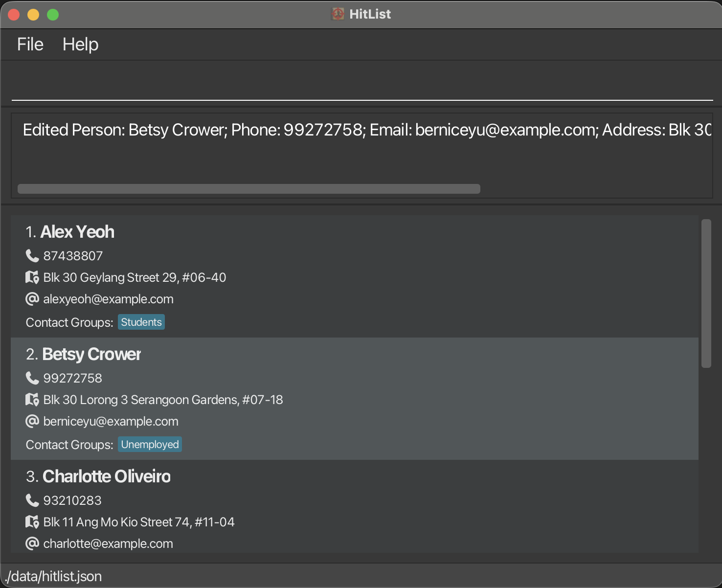
Task: Click the map icon for Alex Yeoh's address
Action: (x=32, y=277)
